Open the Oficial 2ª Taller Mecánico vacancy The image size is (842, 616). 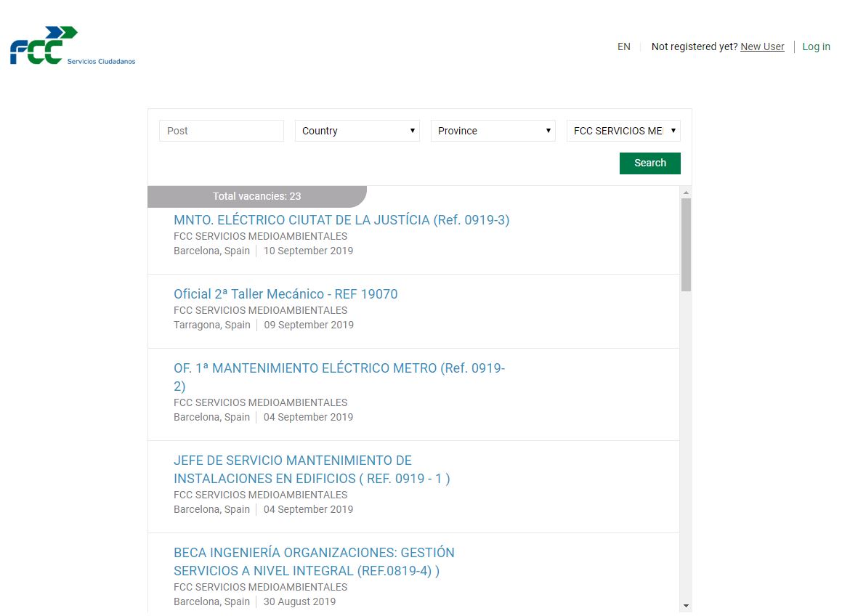click(x=286, y=293)
